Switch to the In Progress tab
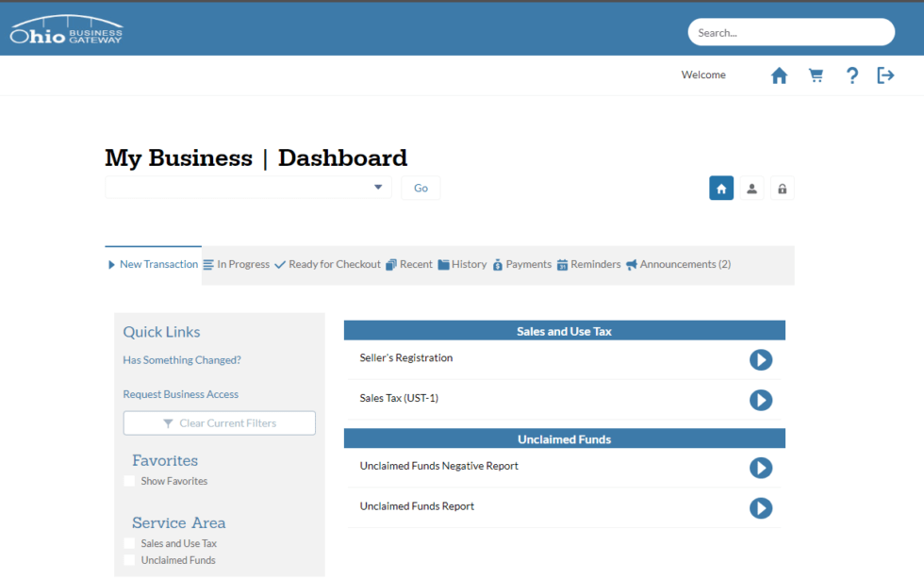The height and width of the screenshot is (579, 924). click(x=237, y=265)
